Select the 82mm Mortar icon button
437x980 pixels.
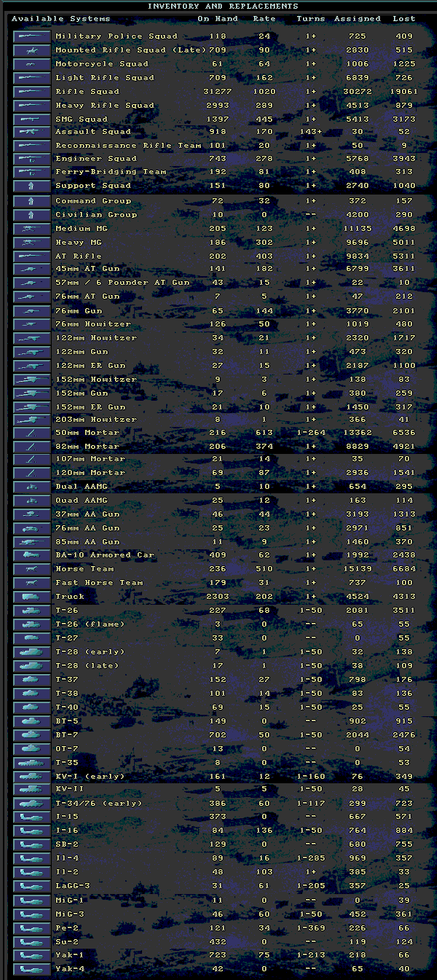point(31,446)
